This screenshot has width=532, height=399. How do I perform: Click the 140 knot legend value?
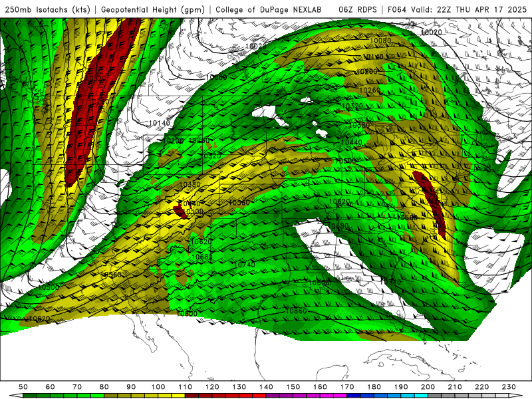[x=267, y=387]
